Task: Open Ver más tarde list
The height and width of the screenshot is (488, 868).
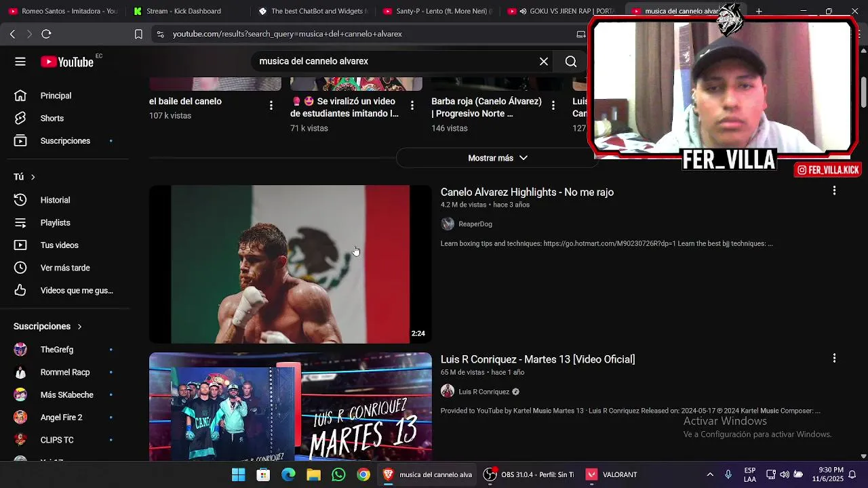Action: (64, 268)
